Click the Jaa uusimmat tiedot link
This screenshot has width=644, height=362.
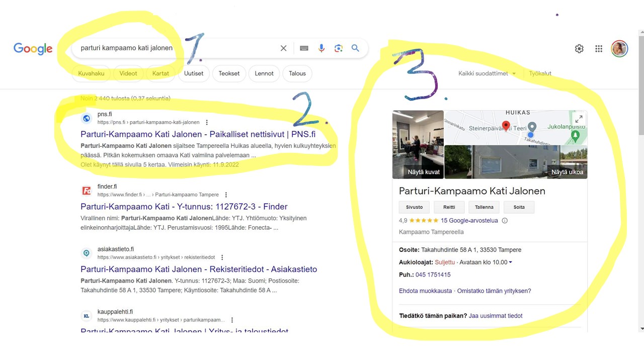coord(496,316)
